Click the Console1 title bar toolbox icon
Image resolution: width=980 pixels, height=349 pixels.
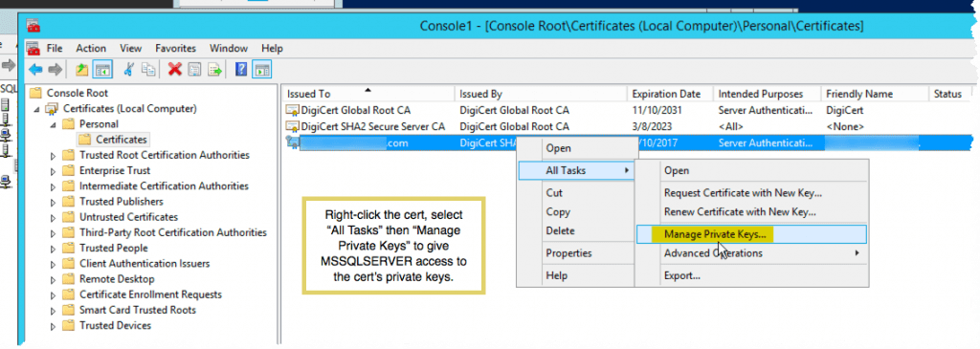(x=33, y=26)
